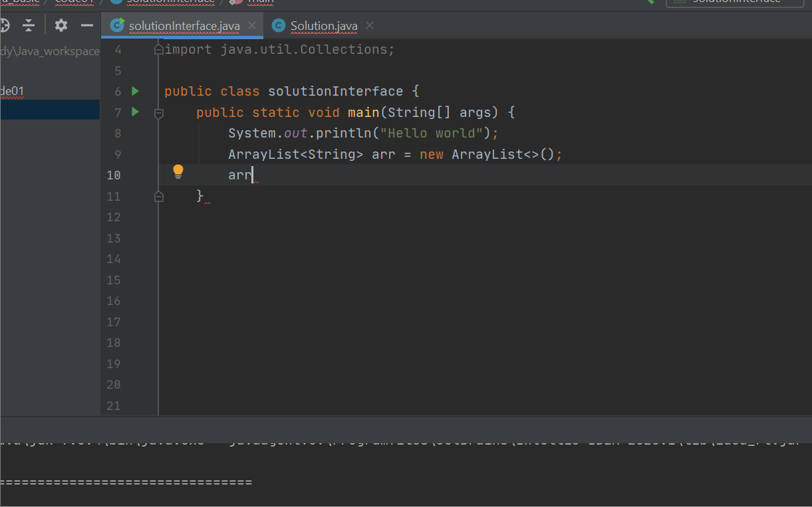812x507 pixels.
Task: Click the equals-sign separator line in console
Action: pyautogui.click(x=126, y=482)
